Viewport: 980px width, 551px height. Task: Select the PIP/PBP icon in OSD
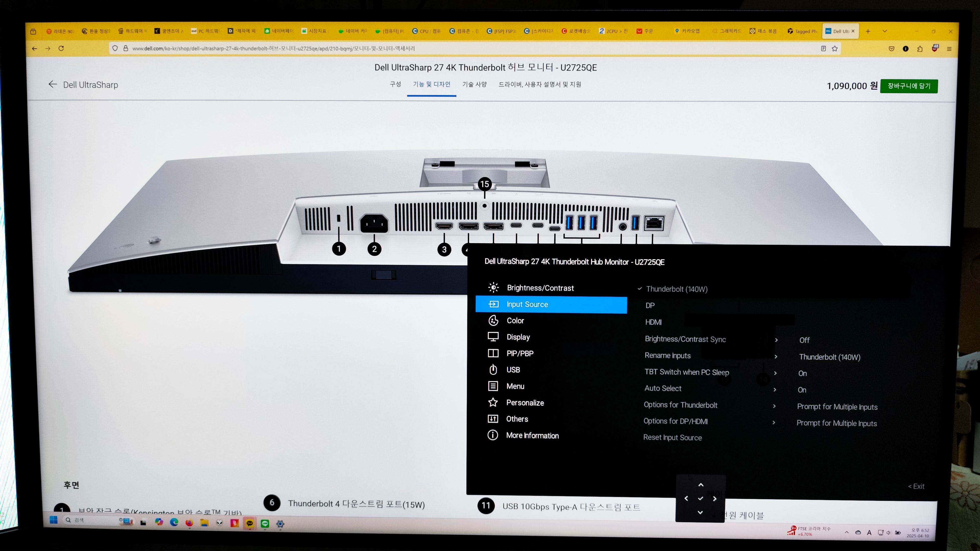click(493, 353)
